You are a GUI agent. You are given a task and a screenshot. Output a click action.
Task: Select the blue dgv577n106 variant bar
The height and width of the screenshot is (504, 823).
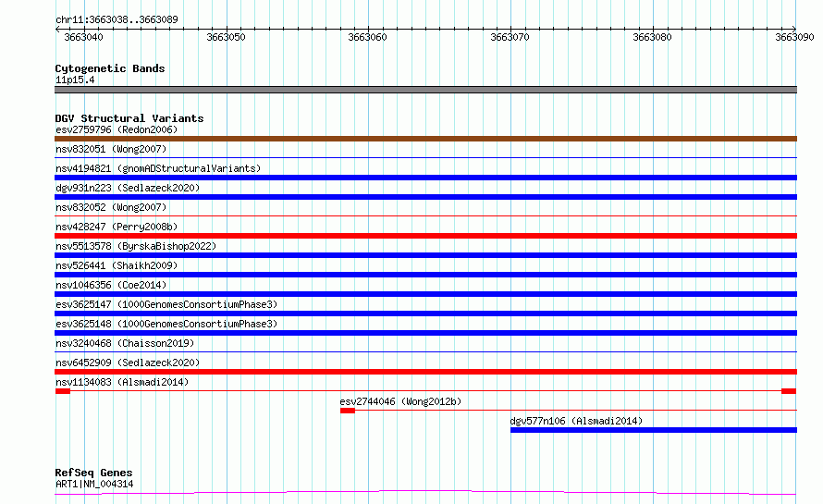tap(654, 430)
